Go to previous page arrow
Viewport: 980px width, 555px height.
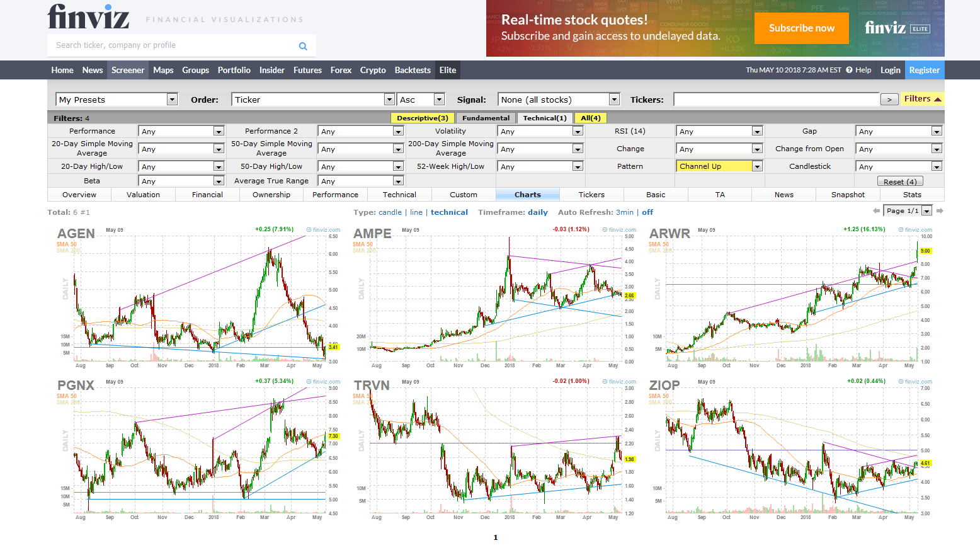pos(876,210)
